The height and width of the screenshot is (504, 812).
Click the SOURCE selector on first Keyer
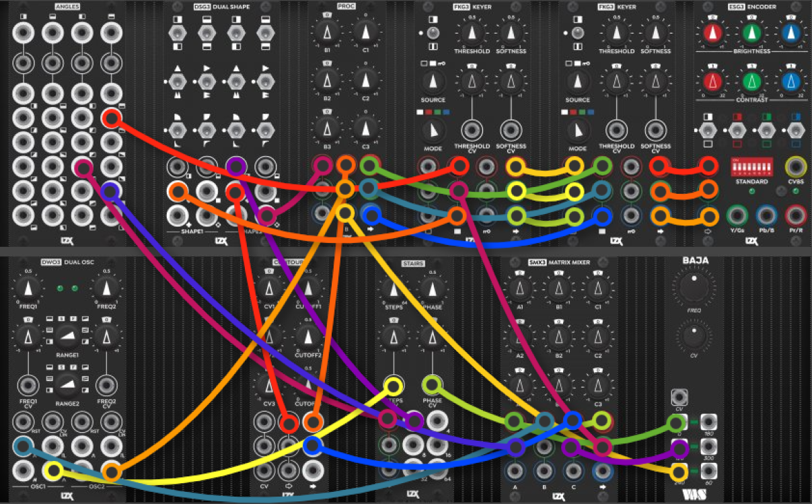(433, 81)
